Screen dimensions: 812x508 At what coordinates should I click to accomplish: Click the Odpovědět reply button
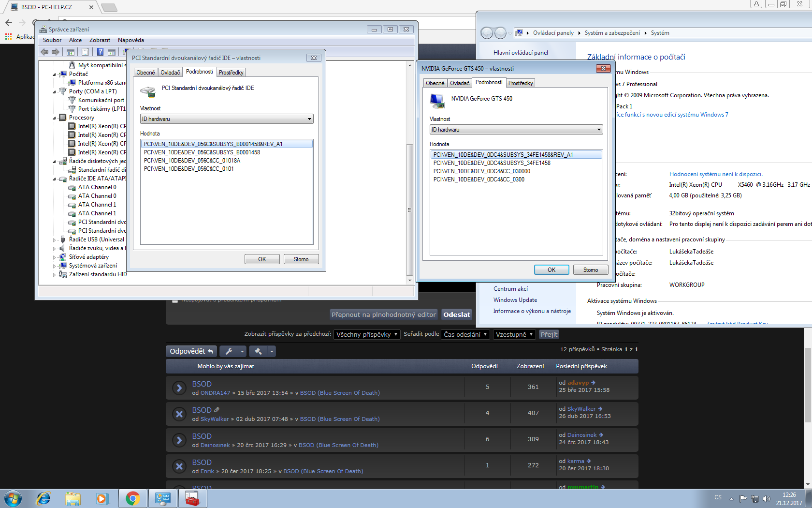[191, 351]
